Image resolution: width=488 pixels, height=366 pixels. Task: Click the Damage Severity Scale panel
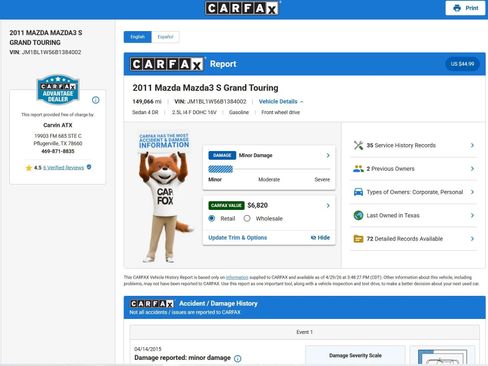pyautogui.click(x=355, y=355)
